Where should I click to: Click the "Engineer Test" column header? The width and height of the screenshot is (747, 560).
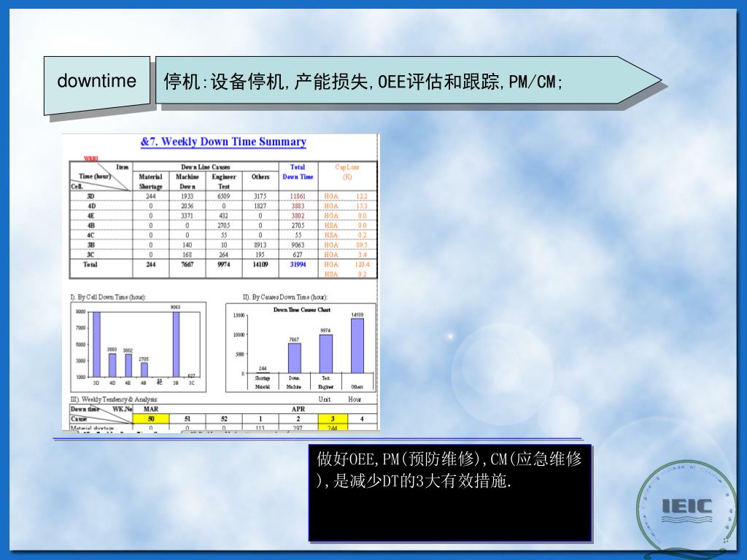tap(224, 182)
